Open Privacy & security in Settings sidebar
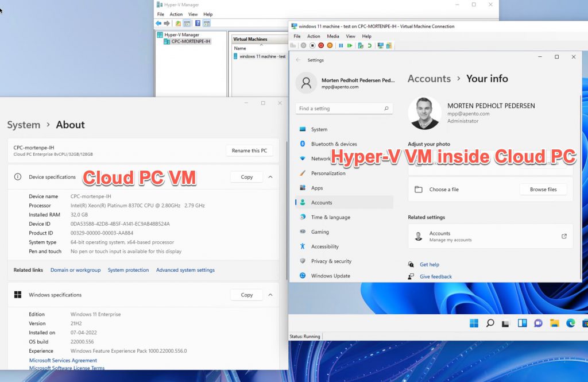Image resolution: width=588 pixels, height=382 pixels. (344, 261)
